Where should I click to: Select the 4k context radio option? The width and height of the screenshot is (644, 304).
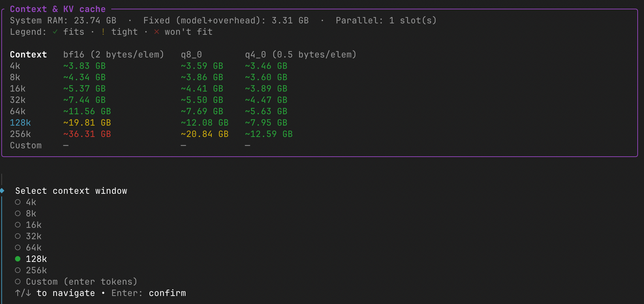tap(25, 202)
